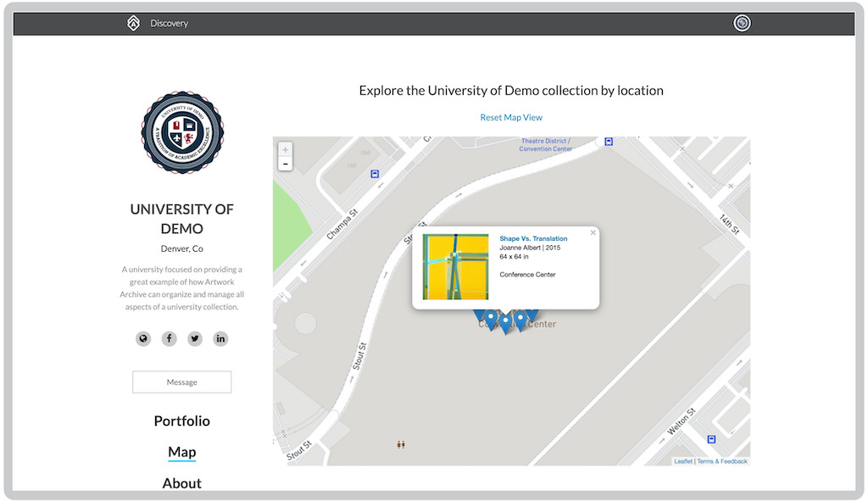Open the Shape Vs. Translation artwork link

pyautogui.click(x=535, y=238)
